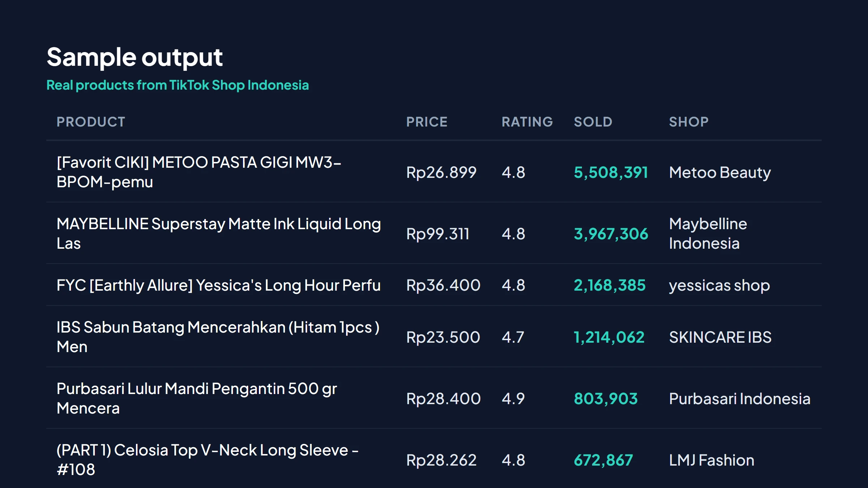Click shop name Purbasari Indonesia

740,399
